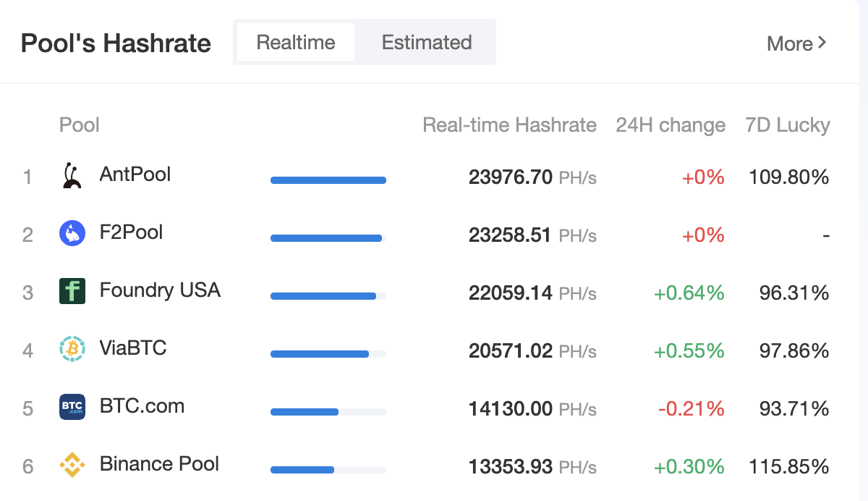Click the 7D Lucky column header

[x=787, y=125]
